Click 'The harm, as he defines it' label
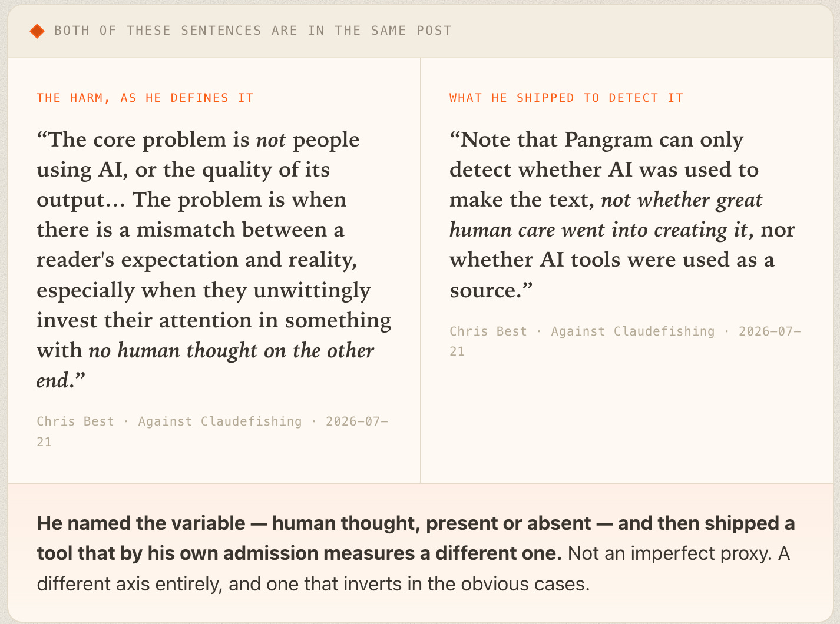 145,98
